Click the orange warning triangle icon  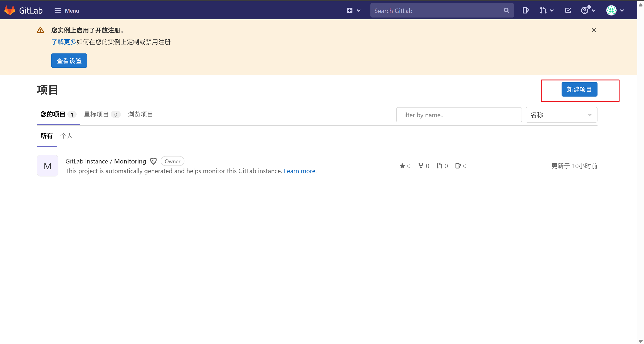[40, 30]
